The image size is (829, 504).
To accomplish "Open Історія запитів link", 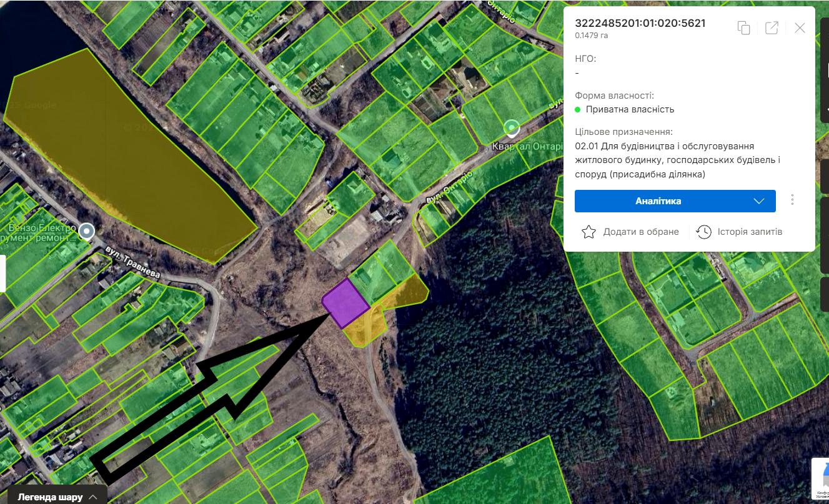I will [x=750, y=232].
